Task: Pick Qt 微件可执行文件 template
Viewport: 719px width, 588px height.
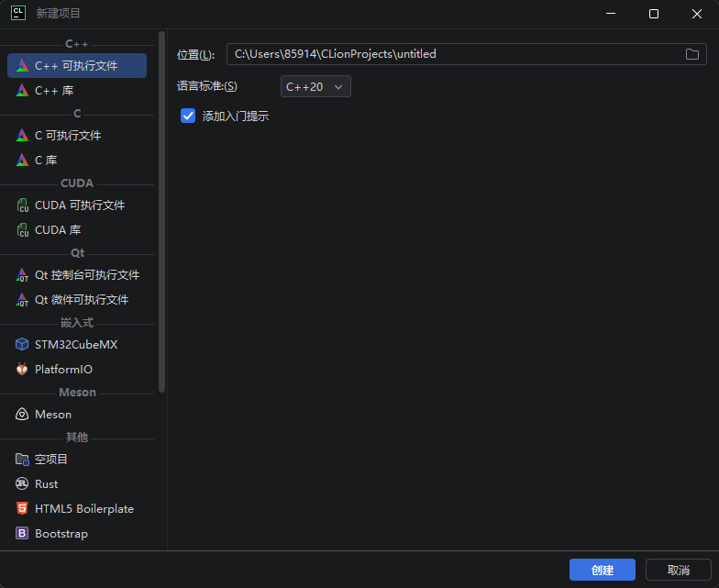Action: coord(77,299)
